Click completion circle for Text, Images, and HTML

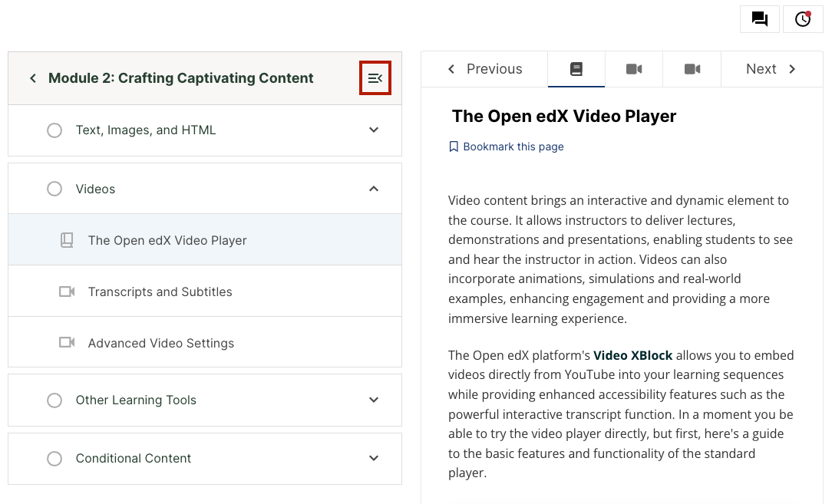pos(54,130)
